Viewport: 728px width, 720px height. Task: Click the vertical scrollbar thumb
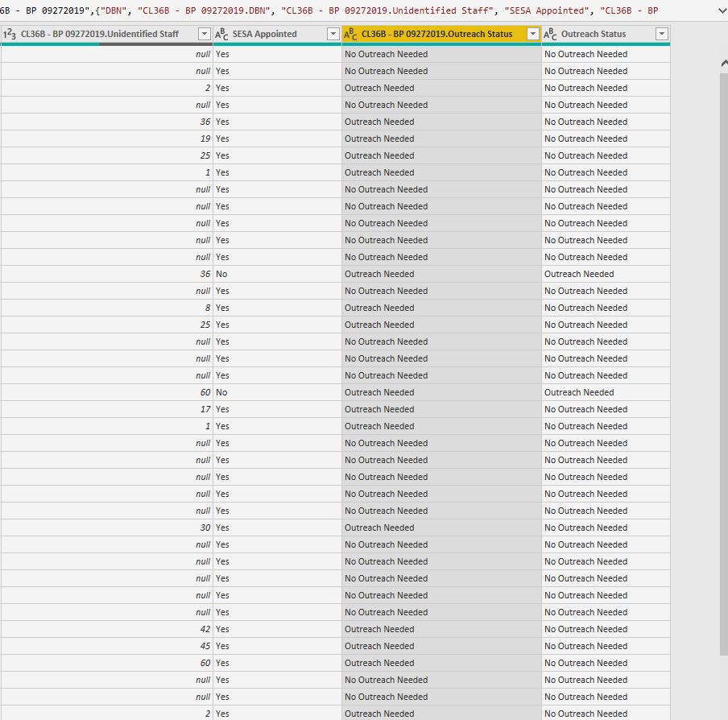coord(724,362)
